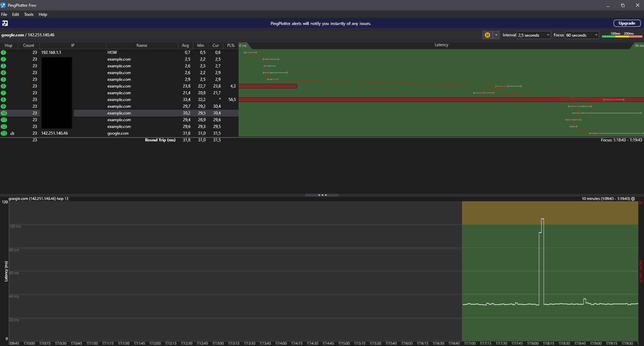The height and width of the screenshot is (346, 644).
Task: Click the target title google.com / 142.251.140.46
Action: (x=28, y=35)
